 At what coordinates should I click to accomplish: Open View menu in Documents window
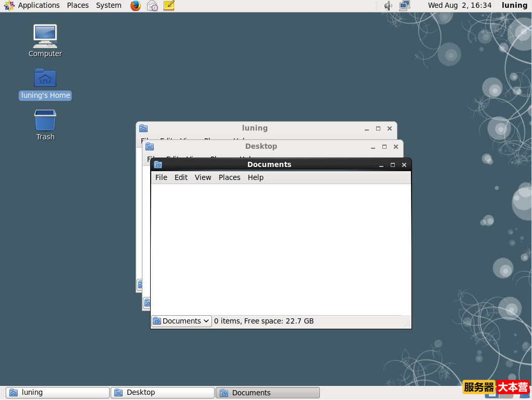click(203, 177)
